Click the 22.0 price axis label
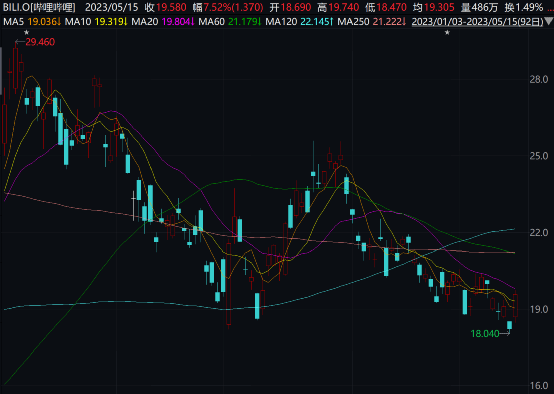Image resolution: width=554 pixels, height=394 pixels. (538, 233)
